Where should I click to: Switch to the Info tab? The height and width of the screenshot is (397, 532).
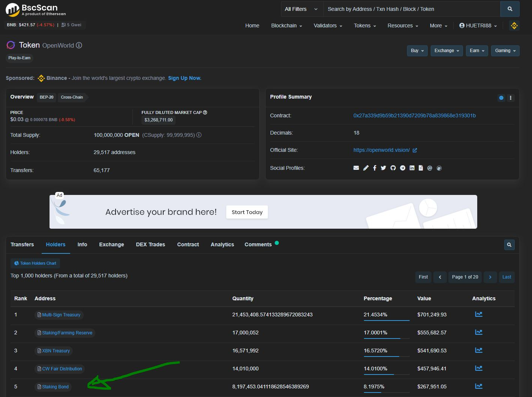(x=82, y=244)
